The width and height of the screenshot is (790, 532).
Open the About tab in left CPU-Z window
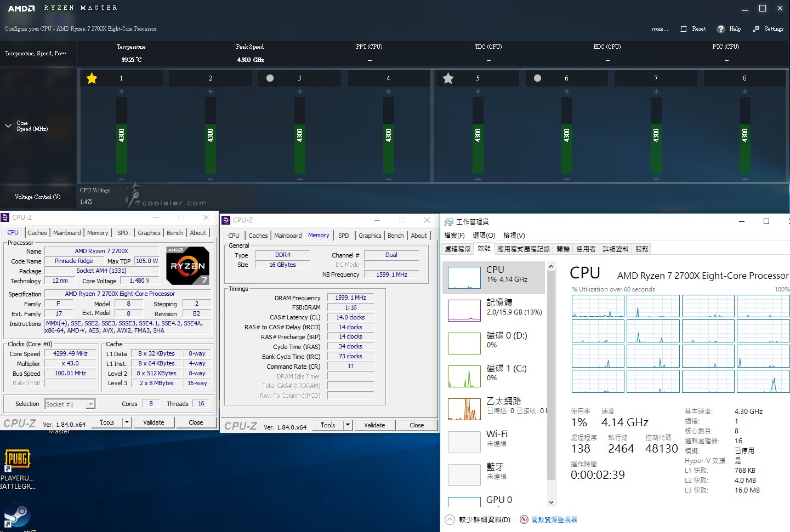(x=198, y=233)
